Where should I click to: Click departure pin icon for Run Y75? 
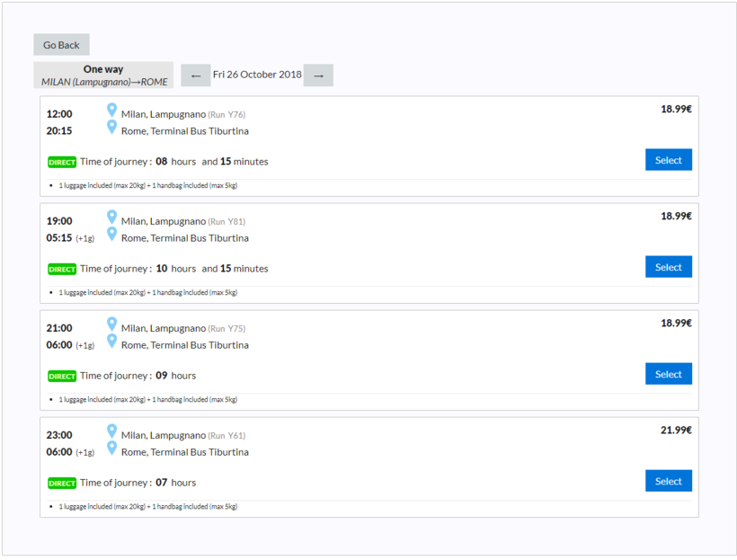tap(111, 324)
